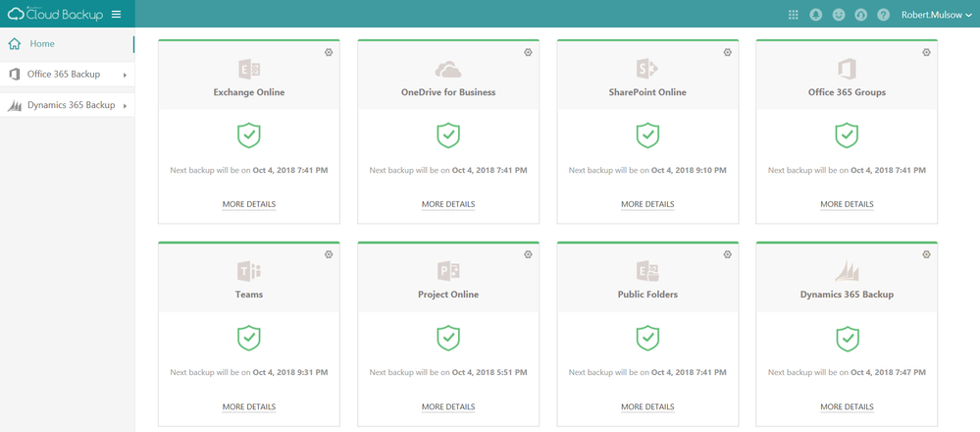Image resolution: width=980 pixels, height=432 pixels.
Task: Expand the Office 365 Backup arrow
Action: (x=125, y=75)
